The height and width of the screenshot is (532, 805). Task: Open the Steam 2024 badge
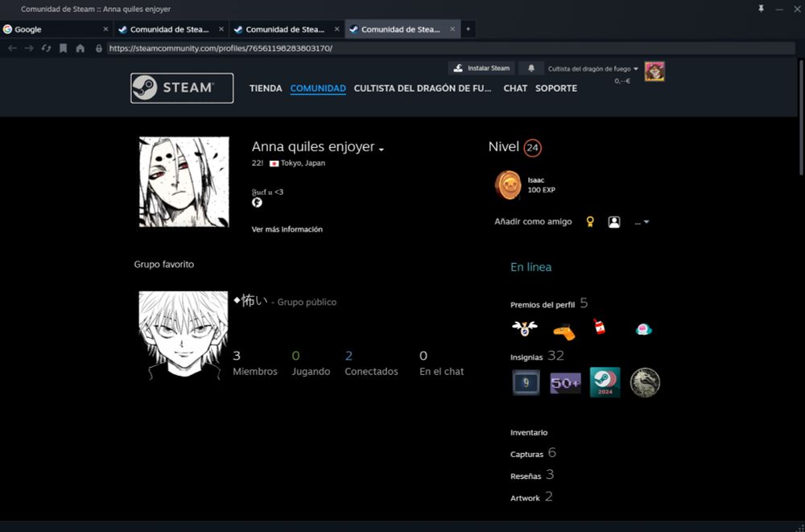coord(605,382)
